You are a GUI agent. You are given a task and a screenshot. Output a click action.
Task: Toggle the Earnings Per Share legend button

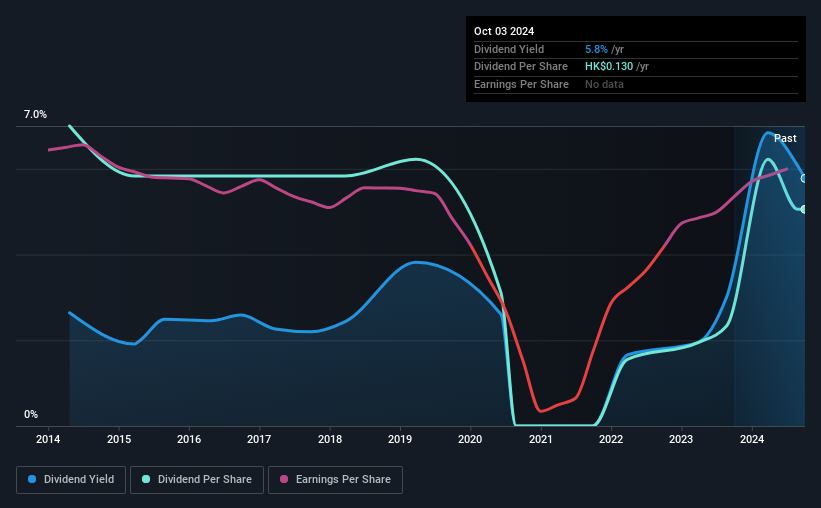(335, 480)
